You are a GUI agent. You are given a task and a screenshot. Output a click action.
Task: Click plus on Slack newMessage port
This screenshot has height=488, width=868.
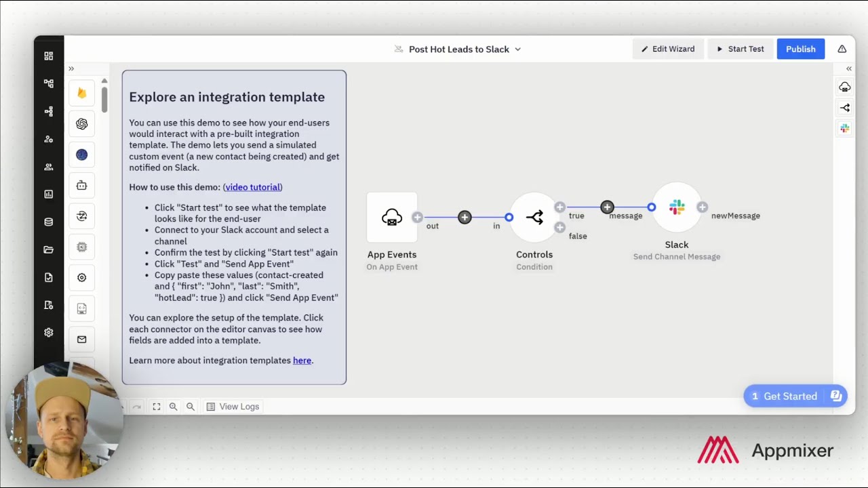click(x=702, y=207)
